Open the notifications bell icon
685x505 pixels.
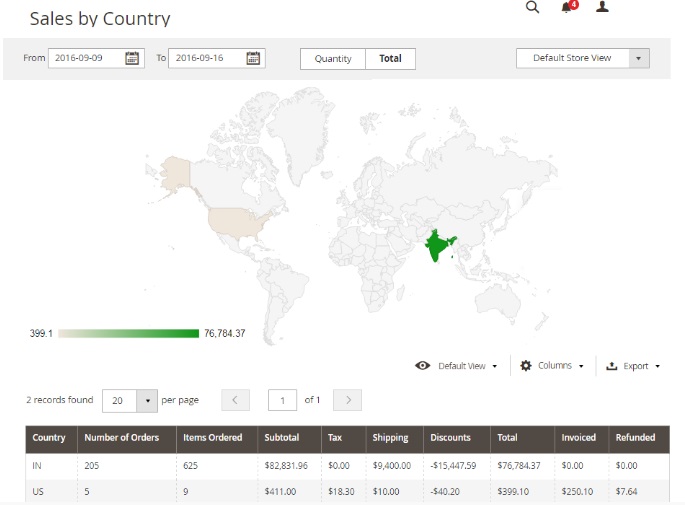pos(567,7)
